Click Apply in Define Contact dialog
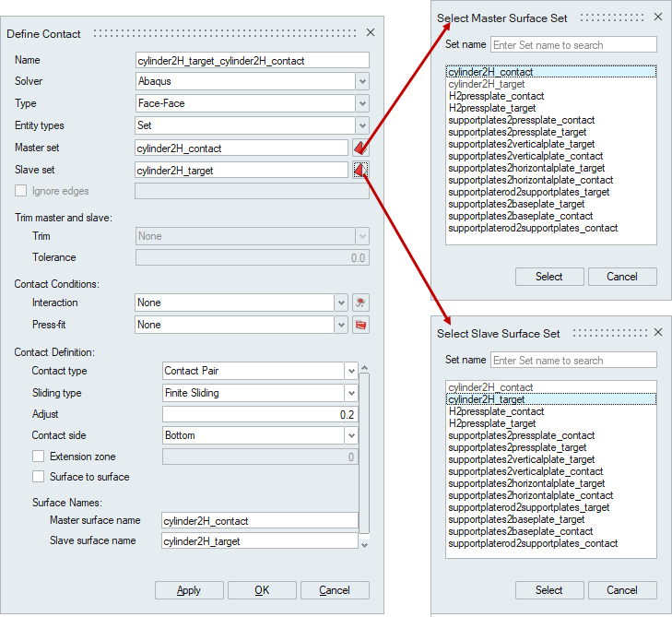This screenshot has height=617, width=672. (x=189, y=590)
